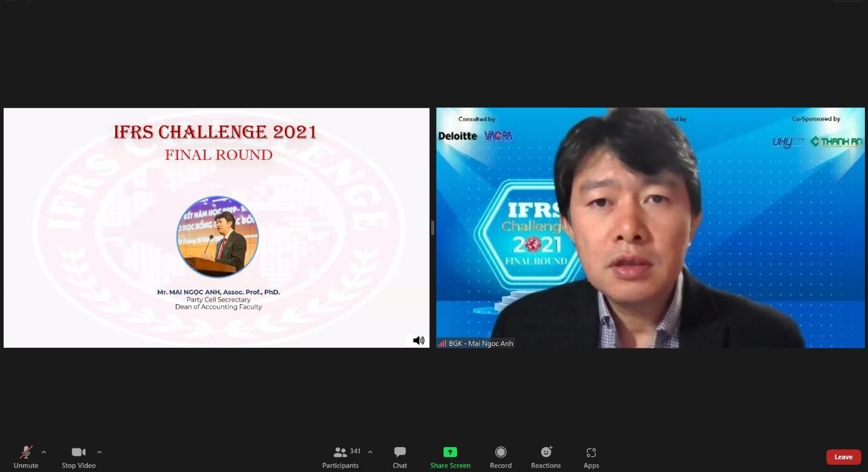Image resolution: width=868 pixels, height=472 pixels.
Task: Click the IFRS Challenge 2021 slide title
Action: pos(215,132)
